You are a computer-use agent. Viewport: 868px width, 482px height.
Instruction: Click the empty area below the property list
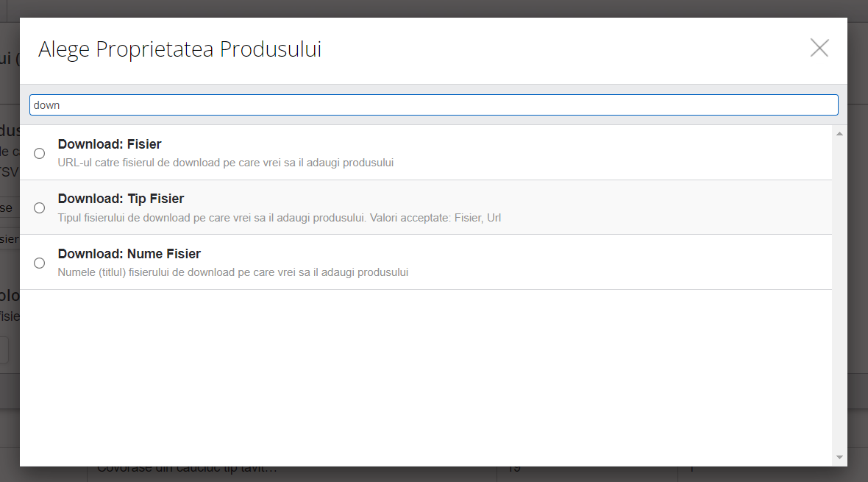[425, 375]
